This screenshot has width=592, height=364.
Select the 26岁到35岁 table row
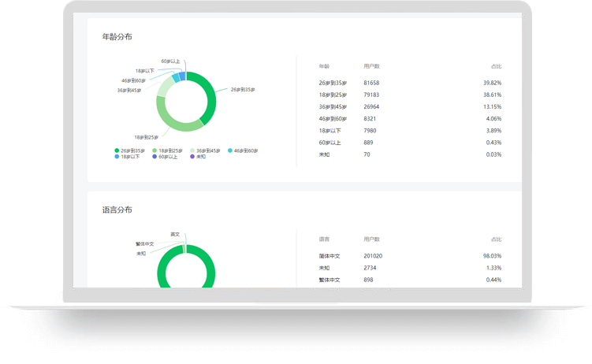pyautogui.click(x=410, y=83)
